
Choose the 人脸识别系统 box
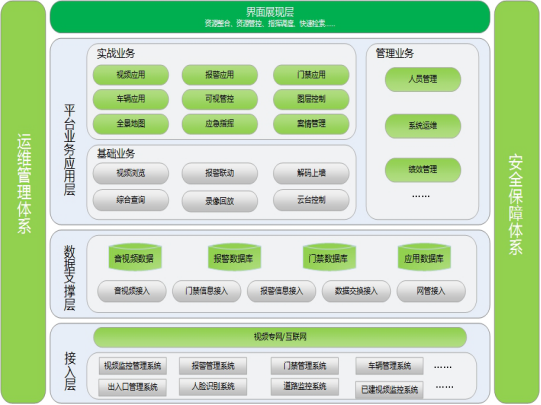[x=213, y=387]
